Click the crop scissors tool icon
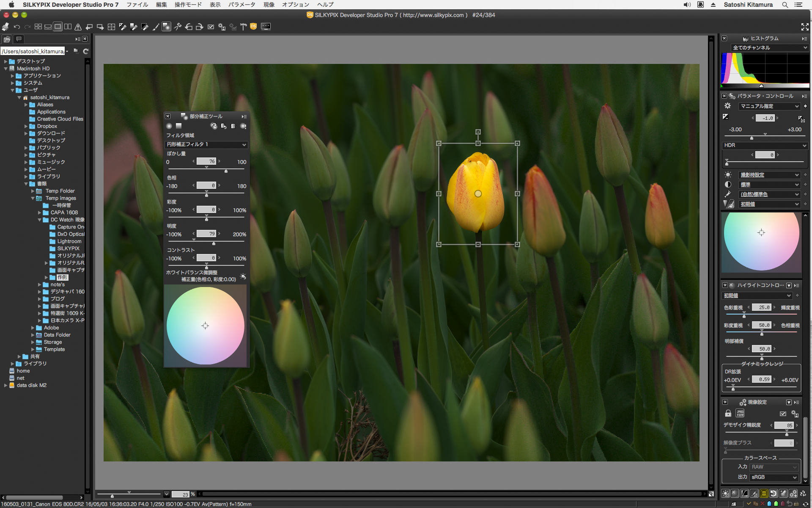 178,27
